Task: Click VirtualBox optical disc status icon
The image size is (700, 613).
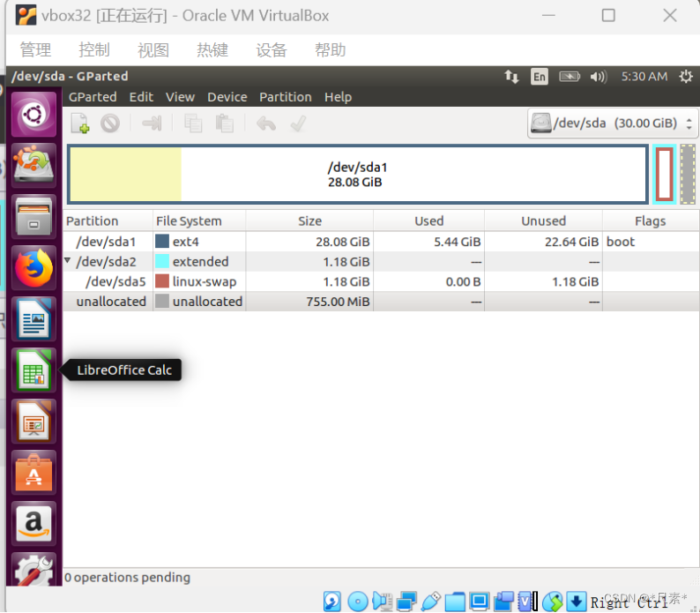Action: (x=358, y=602)
